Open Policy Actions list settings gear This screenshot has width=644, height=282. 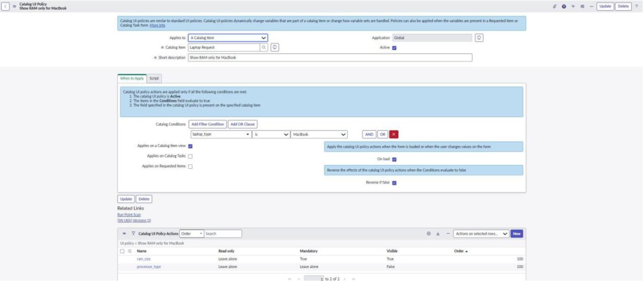tap(429, 234)
